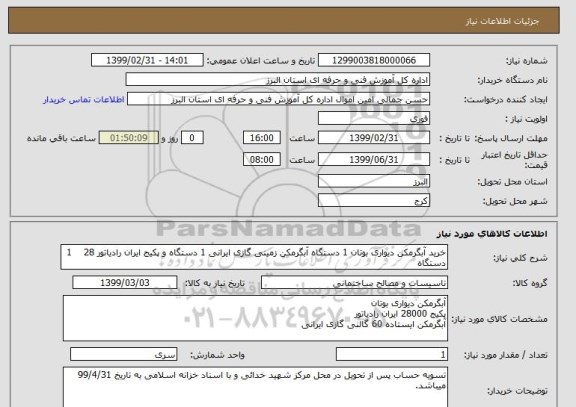The image size is (576, 407).
Task: Click the deadline hour field 16:00
Action: (x=262, y=138)
